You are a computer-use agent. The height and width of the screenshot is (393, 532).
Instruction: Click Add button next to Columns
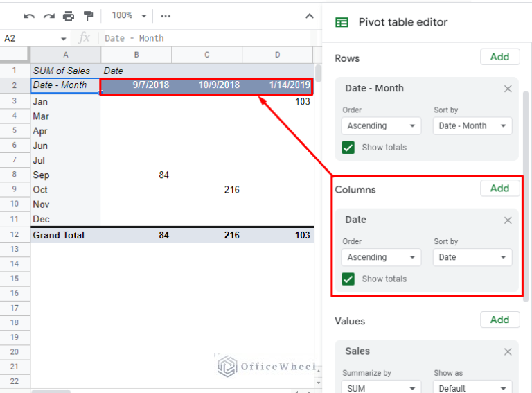click(x=499, y=189)
